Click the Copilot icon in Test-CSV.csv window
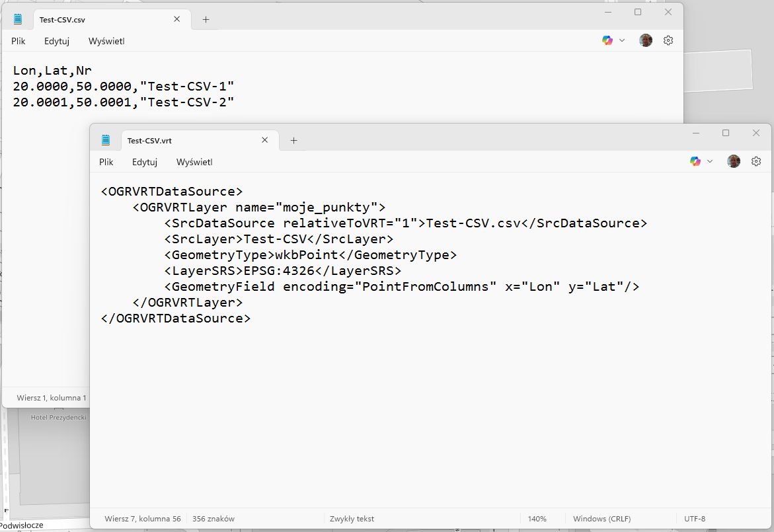Viewport: 774px width, 532px height. click(607, 40)
